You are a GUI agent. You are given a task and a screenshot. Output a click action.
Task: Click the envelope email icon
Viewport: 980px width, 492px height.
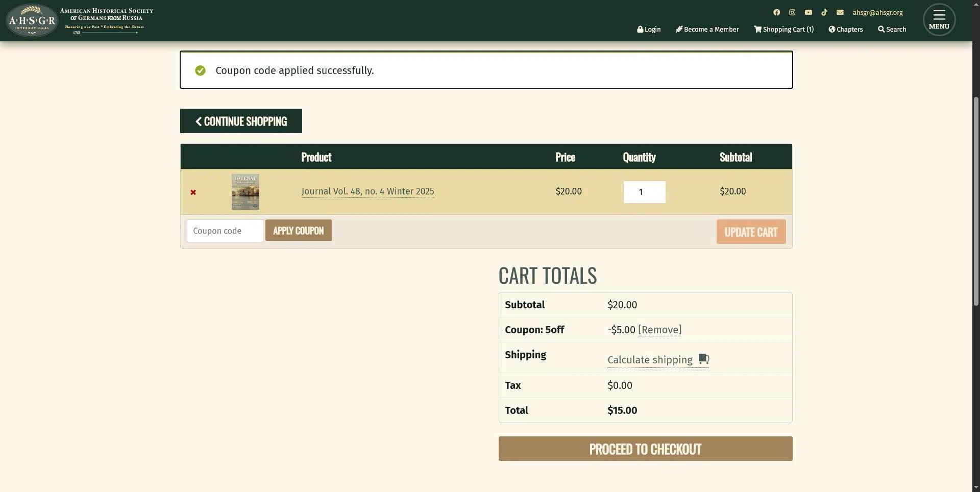tap(840, 12)
